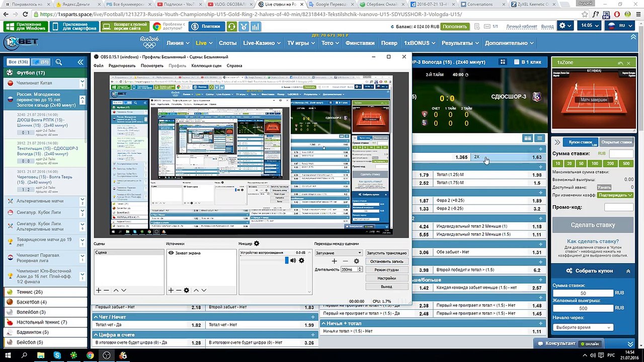Viewport: 644px width, 362px height.
Task: Click the Промо-код input field
Action: [x=619, y=207]
